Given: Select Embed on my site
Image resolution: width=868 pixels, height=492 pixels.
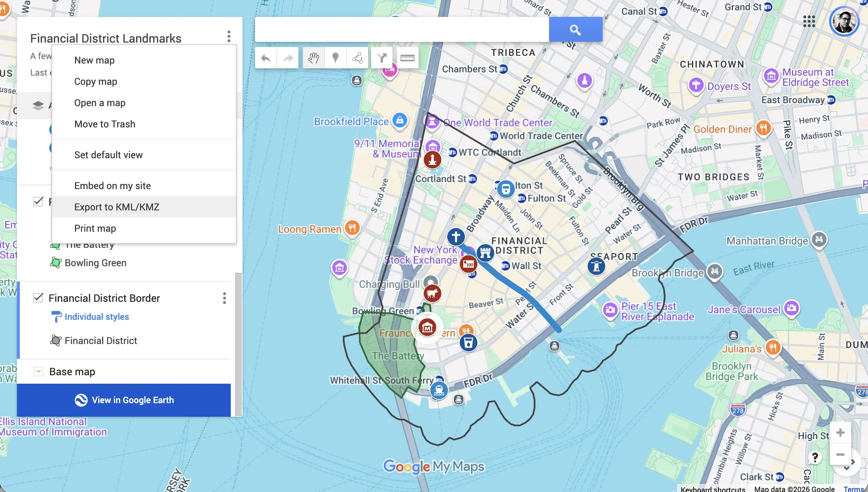Looking at the screenshot, I should click(x=144, y=186).
